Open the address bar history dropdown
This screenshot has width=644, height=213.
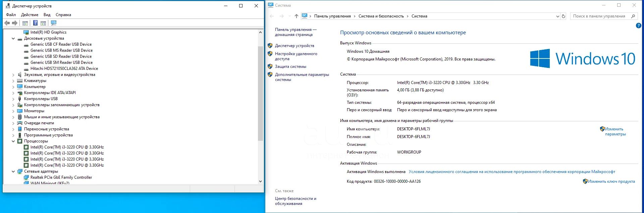[557, 16]
